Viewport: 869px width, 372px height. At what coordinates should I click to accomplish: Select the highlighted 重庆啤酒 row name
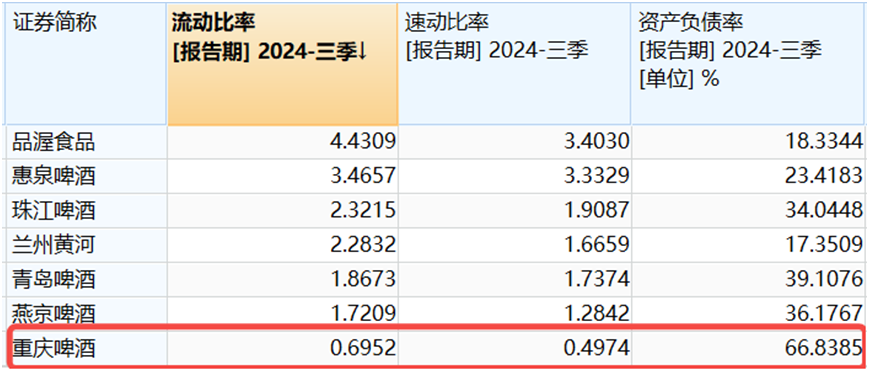[54, 348]
